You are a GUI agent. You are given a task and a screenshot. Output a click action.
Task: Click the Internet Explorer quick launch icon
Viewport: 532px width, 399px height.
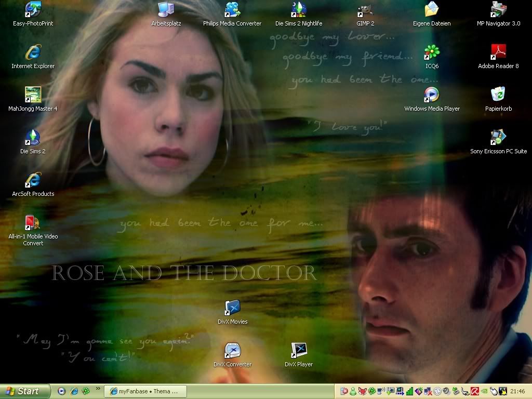coord(74,391)
